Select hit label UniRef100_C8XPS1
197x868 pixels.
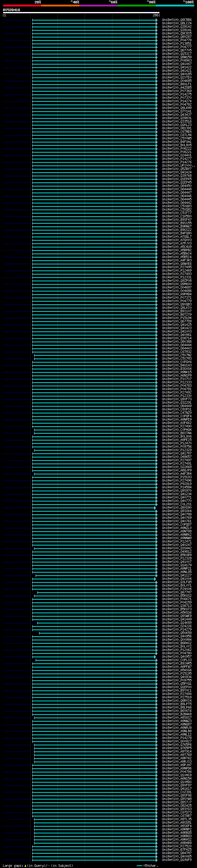[176, 410]
